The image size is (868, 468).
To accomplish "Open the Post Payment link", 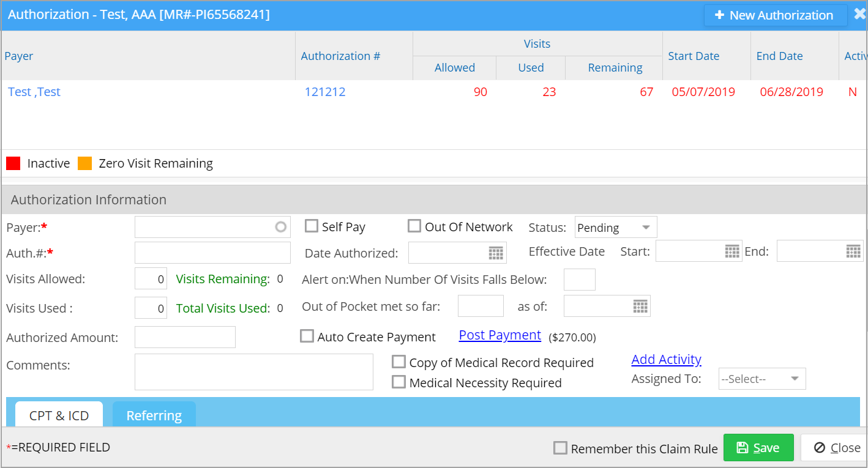I will (x=500, y=335).
